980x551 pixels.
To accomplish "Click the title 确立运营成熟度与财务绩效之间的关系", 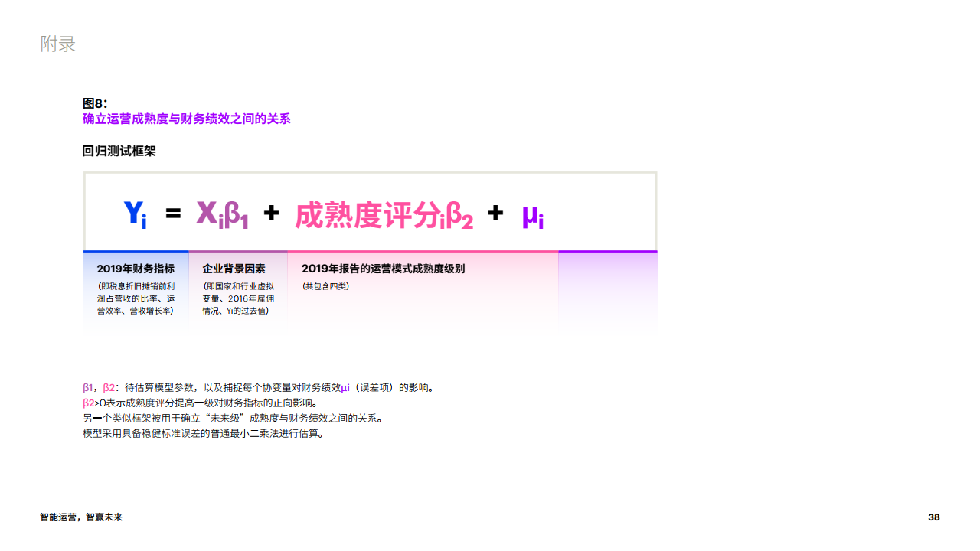I will click(186, 119).
